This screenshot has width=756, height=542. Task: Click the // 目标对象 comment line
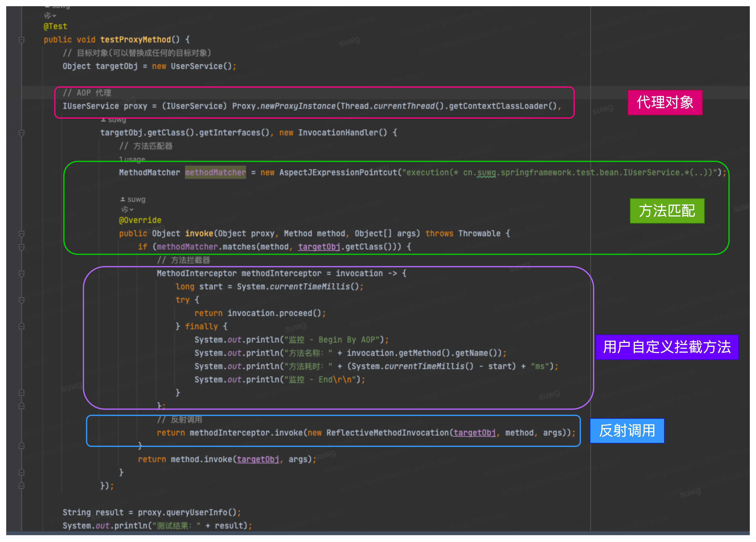(137, 53)
